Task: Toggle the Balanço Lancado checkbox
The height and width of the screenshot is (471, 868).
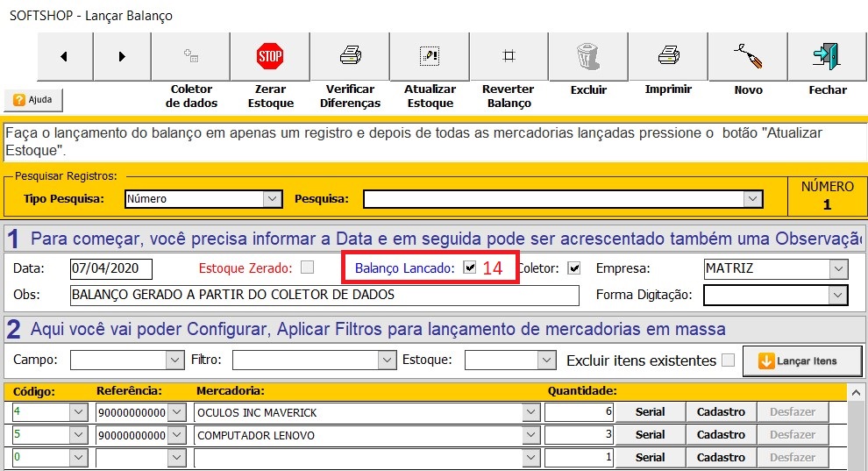Action: pos(470,268)
